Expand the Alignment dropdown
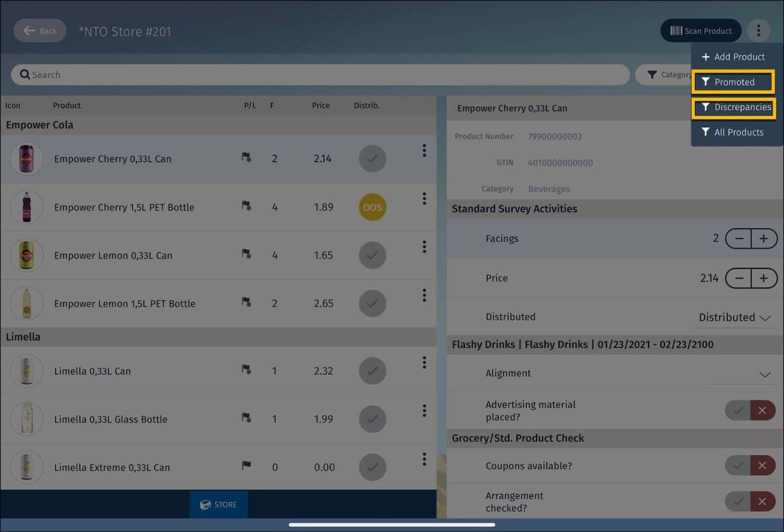The image size is (784, 532). tap(742, 374)
